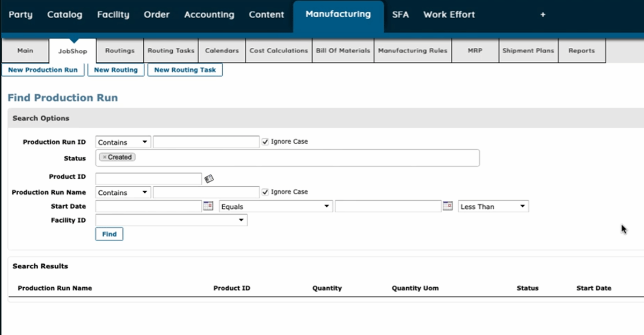Open the Equals comparison dropdown
The image size is (644, 335).
pos(275,206)
